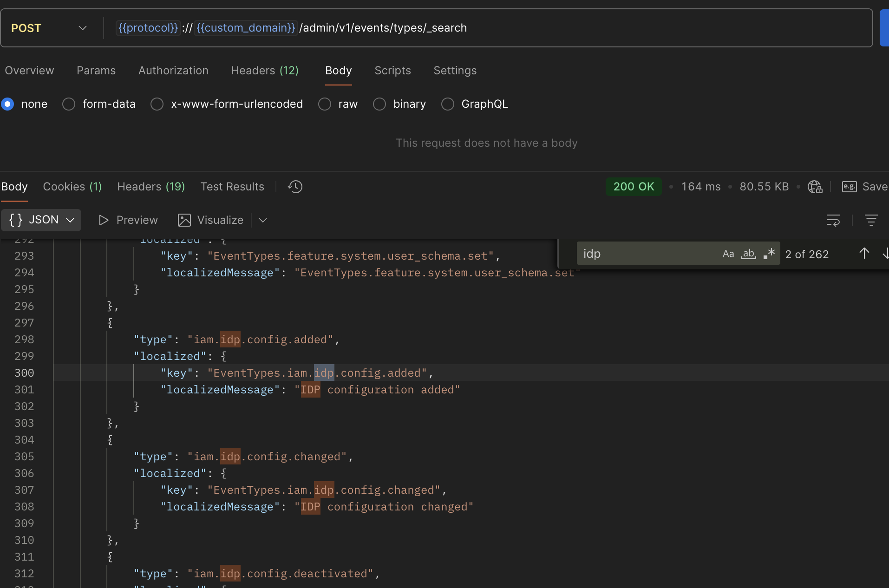Viewport: 889px width, 588px height.
Task: Select the raw body type
Action: (x=325, y=104)
